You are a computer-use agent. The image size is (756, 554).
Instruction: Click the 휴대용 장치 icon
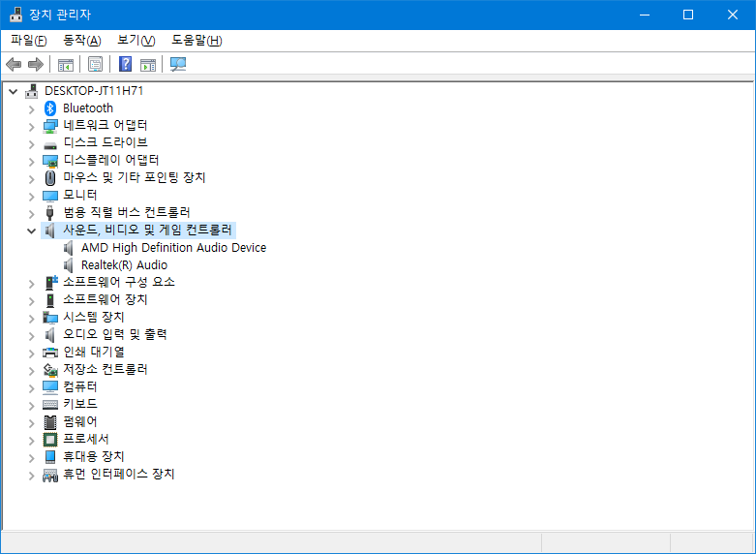point(50,457)
